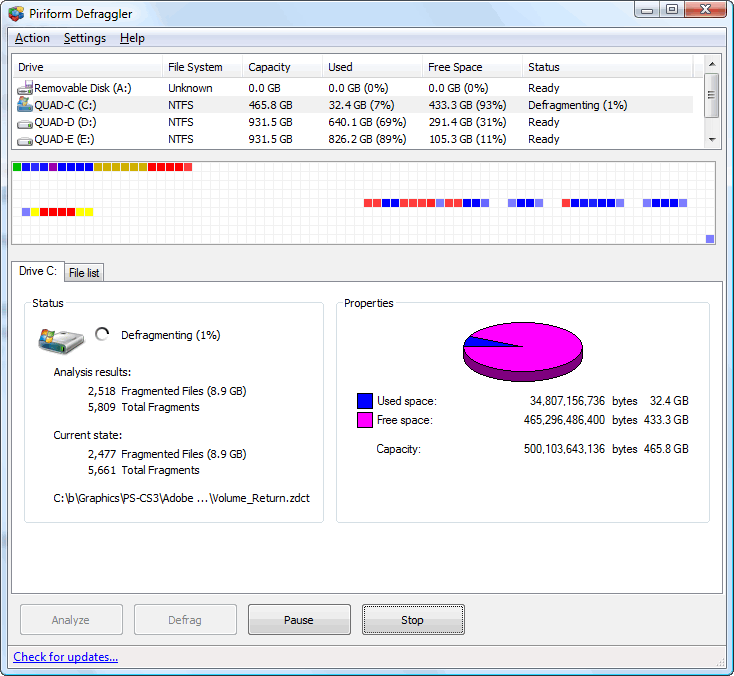Screen dimensions: 734x676
Task: Click the drive list scroll down arrow
Action: coord(712,140)
